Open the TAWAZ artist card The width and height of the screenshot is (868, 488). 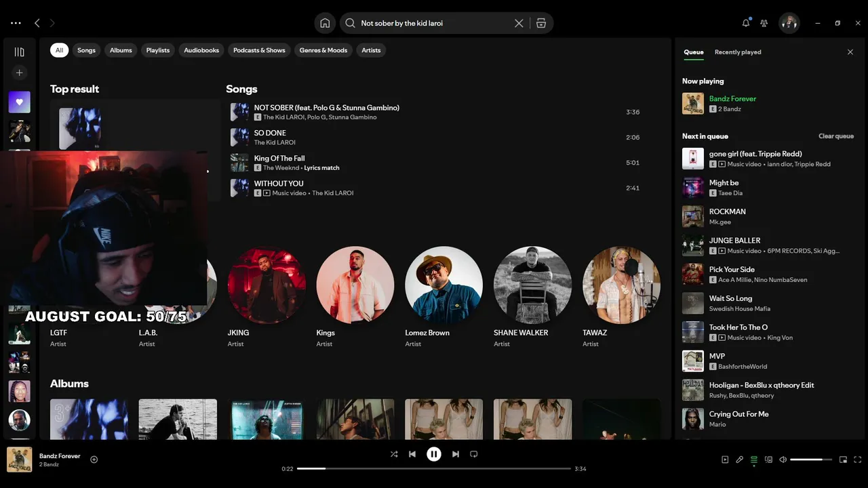(x=621, y=297)
